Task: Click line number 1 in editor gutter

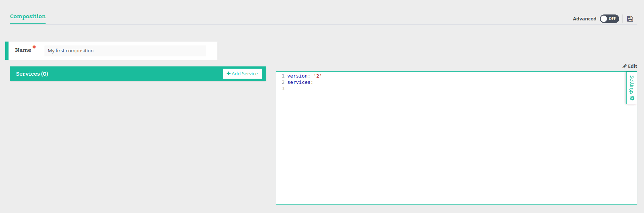Action: [x=283, y=76]
